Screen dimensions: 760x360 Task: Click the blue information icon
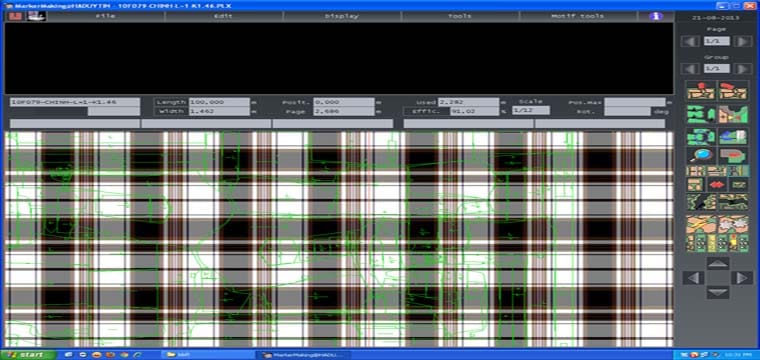coord(656,16)
